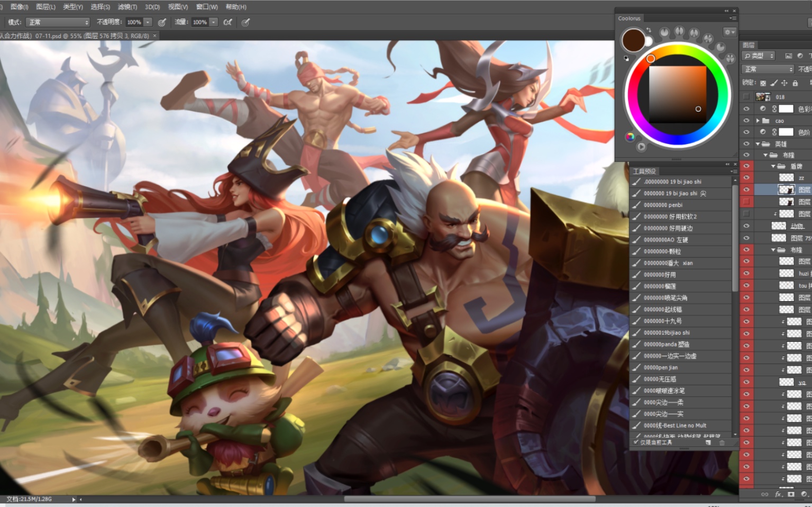Enable airbrush mode icon after 流量
Viewport: 812px width, 507px height.
pyautogui.click(x=228, y=22)
